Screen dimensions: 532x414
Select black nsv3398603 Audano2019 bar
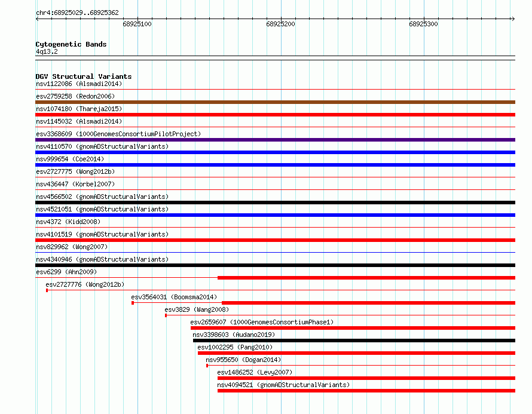[x=354, y=341]
